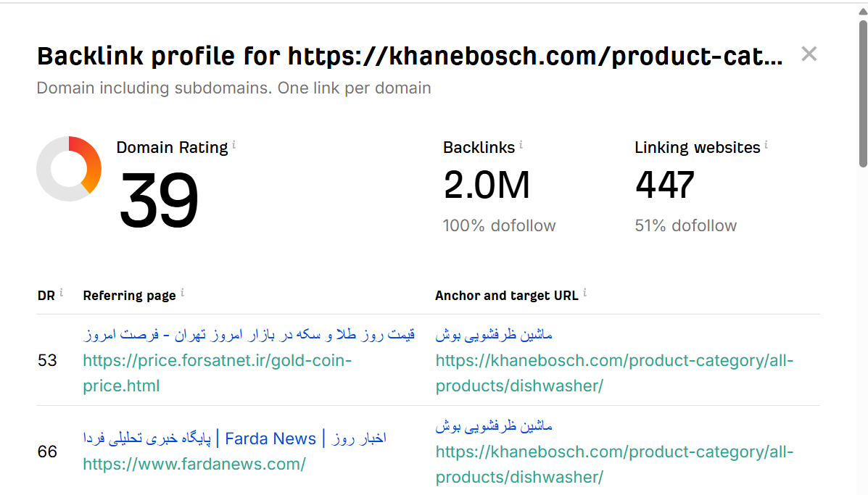Click the Linking websites info icon

pos(766,146)
